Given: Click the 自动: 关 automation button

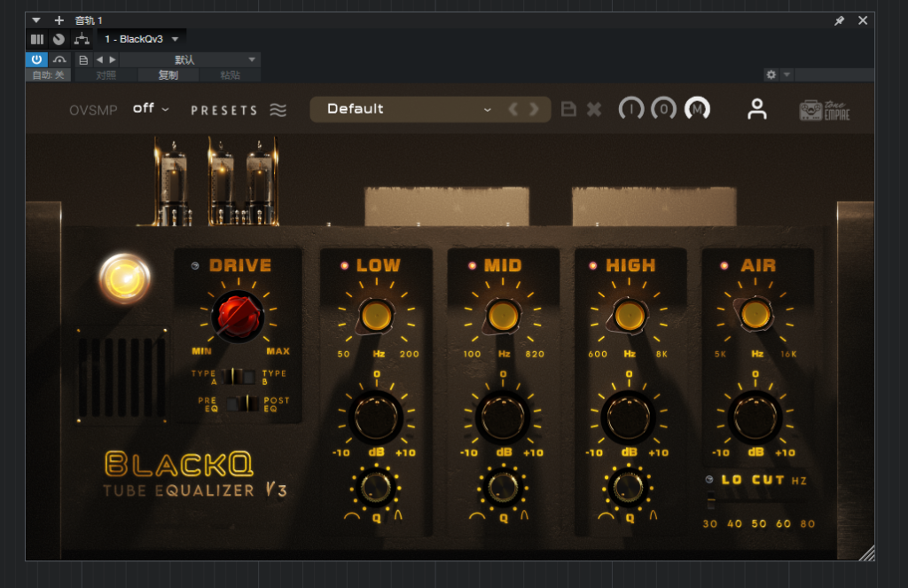Looking at the screenshot, I should (x=48, y=75).
